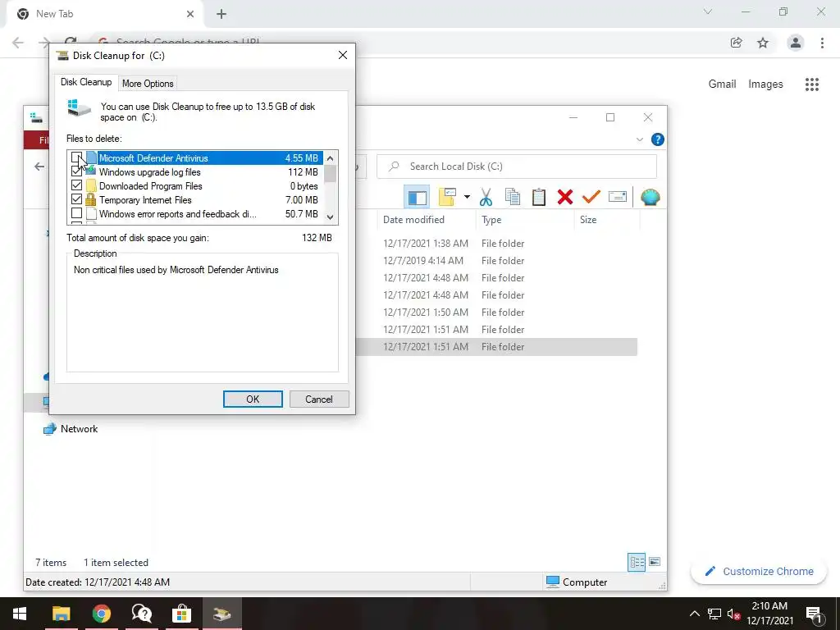840x630 pixels.
Task: Click the network tray icon
Action: coord(714,614)
